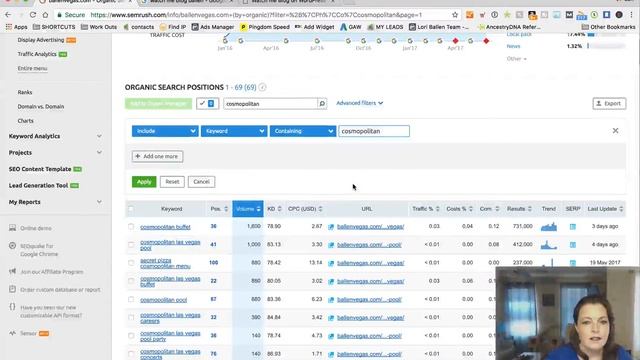The height and width of the screenshot is (360, 640).
Task: Open the Other Bookmarks folder
Action: (608, 27)
